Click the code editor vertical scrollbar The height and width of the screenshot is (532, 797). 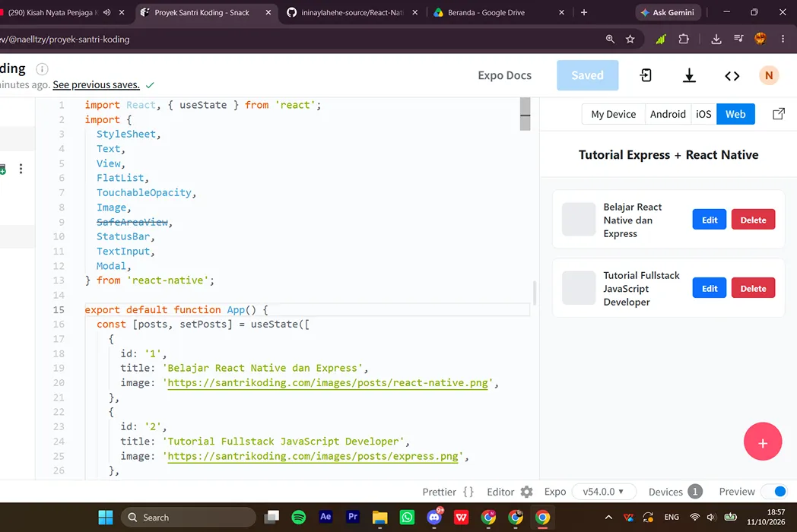525,114
